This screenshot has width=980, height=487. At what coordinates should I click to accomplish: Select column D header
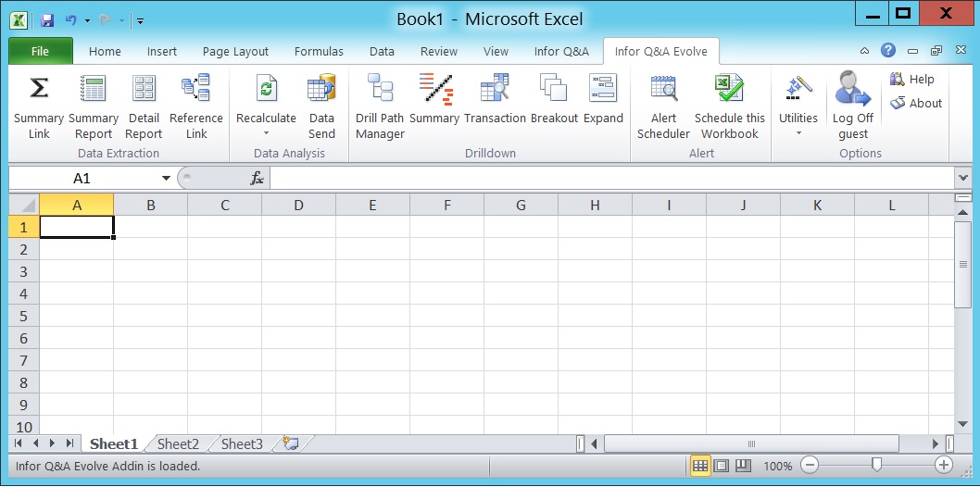pyautogui.click(x=299, y=205)
